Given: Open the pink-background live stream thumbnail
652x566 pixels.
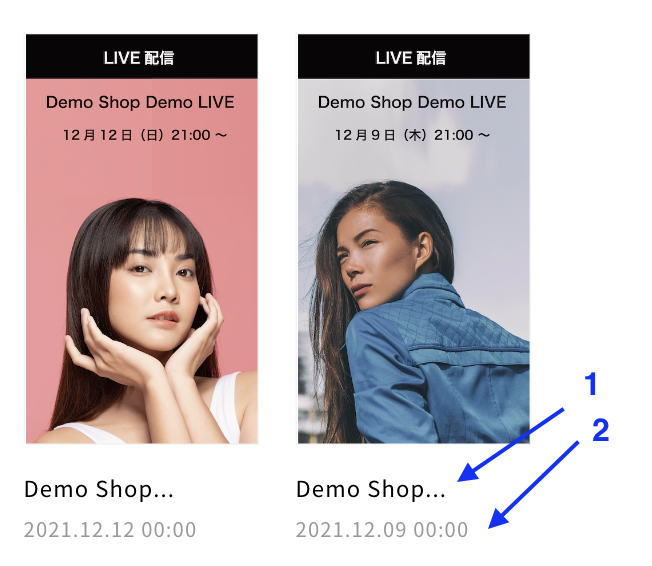Looking at the screenshot, I should pyautogui.click(x=142, y=239).
